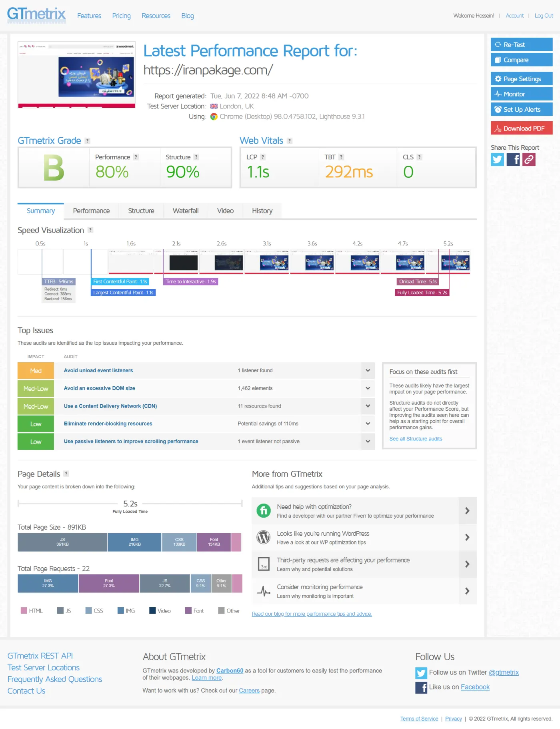Share report via Twitter icon

click(x=497, y=159)
